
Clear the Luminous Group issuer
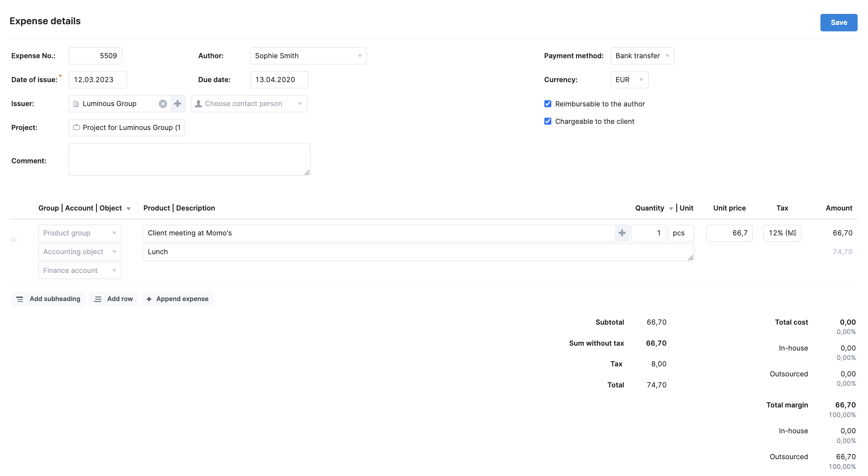163,104
